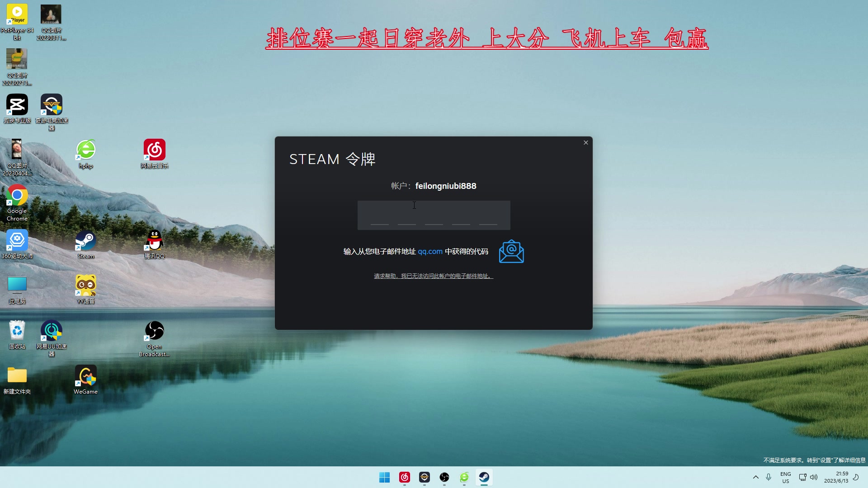Open 网易云音乐 desktop shortcut
868x488 pixels.
click(x=155, y=154)
